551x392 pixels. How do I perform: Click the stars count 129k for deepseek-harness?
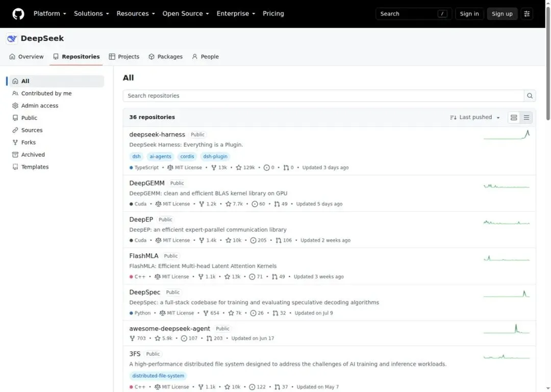click(245, 168)
